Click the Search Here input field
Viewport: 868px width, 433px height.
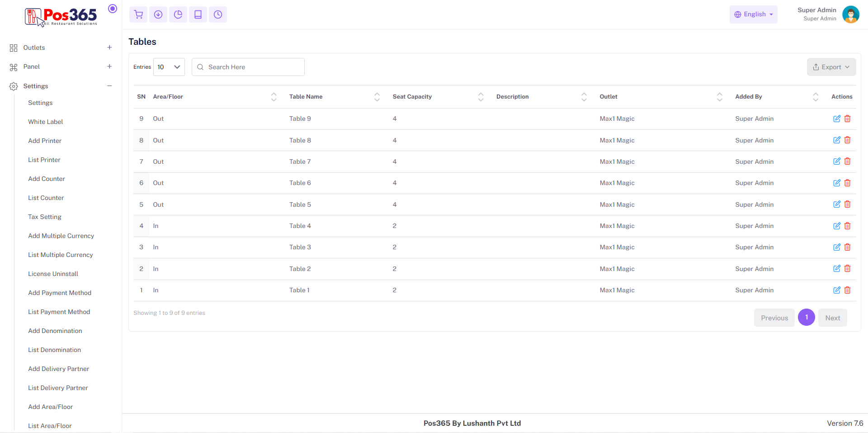pyautogui.click(x=253, y=67)
